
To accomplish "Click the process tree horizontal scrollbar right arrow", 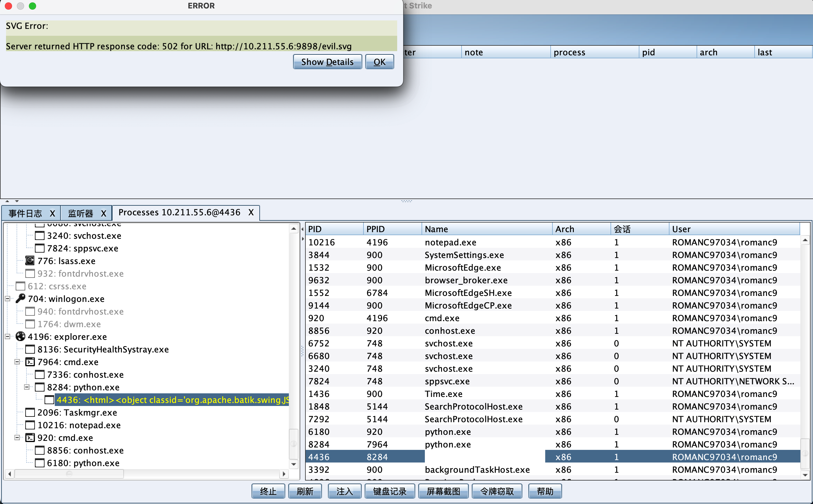I will pos(284,474).
